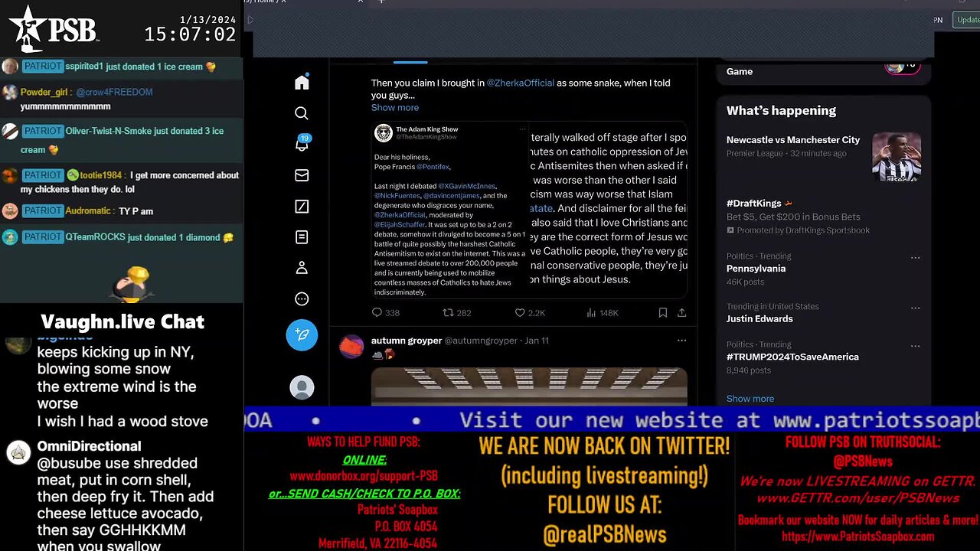Open Newcastle vs Manchester City event
Image resolution: width=980 pixels, height=551 pixels.
[793, 140]
